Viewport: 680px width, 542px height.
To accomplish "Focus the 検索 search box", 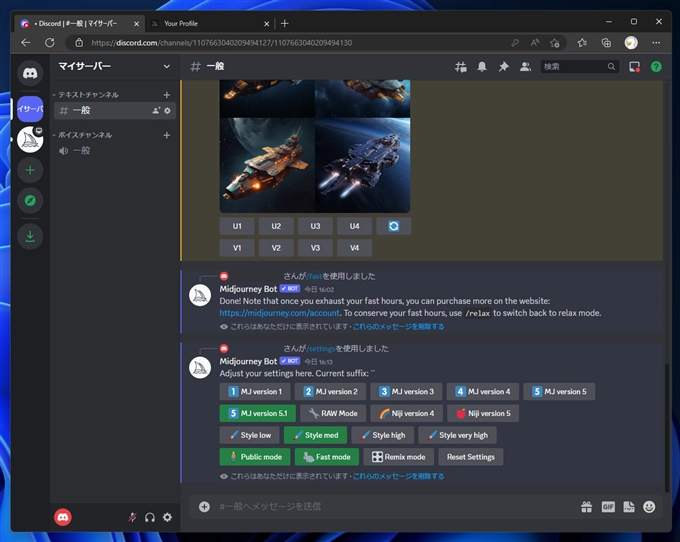I will 579,67.
